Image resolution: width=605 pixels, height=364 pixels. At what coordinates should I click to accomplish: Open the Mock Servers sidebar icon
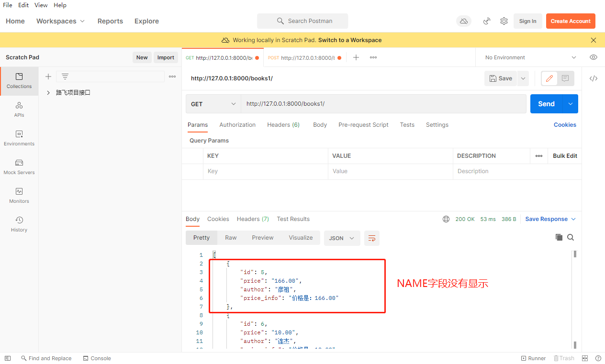point(19,167)
